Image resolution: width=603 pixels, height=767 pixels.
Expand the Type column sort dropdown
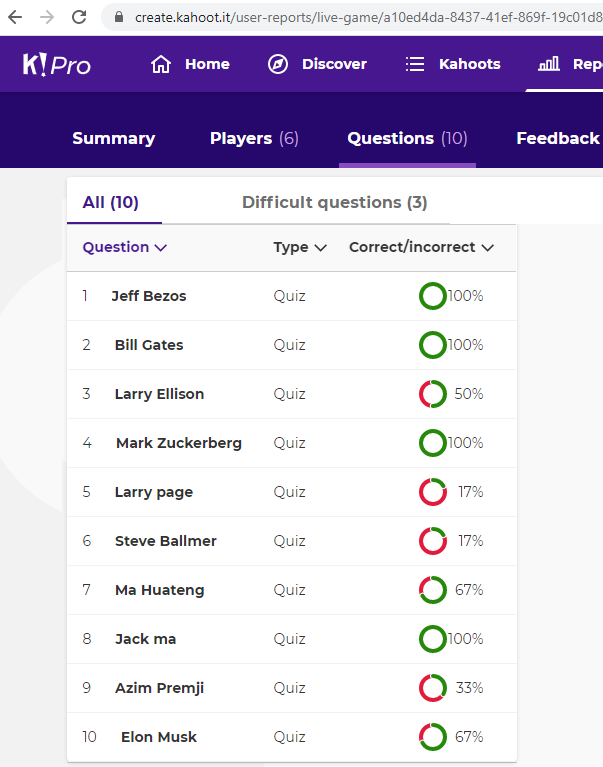tap(320, 248)
